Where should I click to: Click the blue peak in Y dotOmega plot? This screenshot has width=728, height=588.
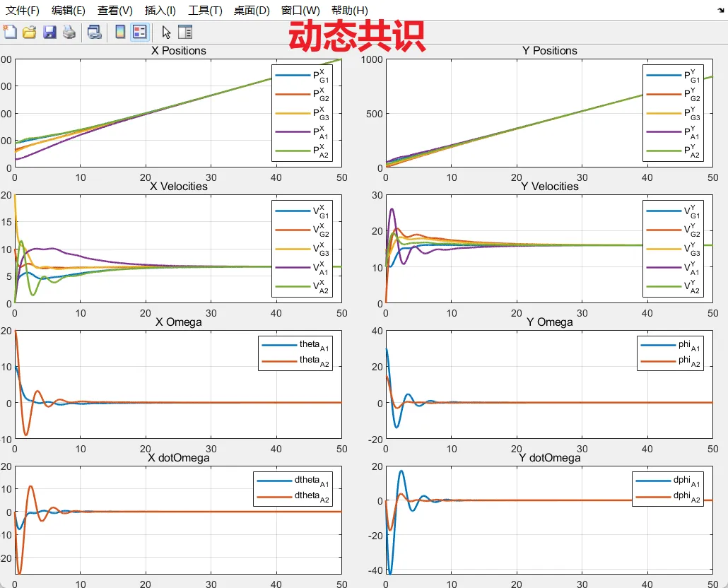click(401, 472)
